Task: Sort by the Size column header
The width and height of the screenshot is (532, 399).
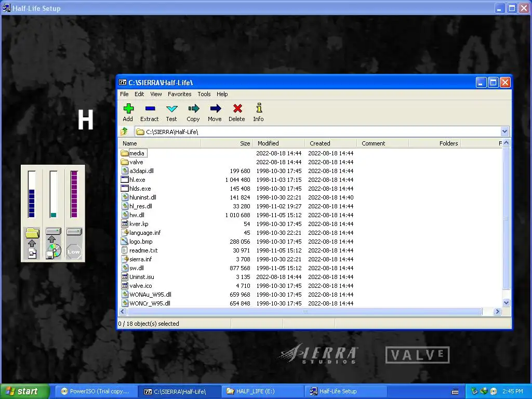Action: pos(227,143)
